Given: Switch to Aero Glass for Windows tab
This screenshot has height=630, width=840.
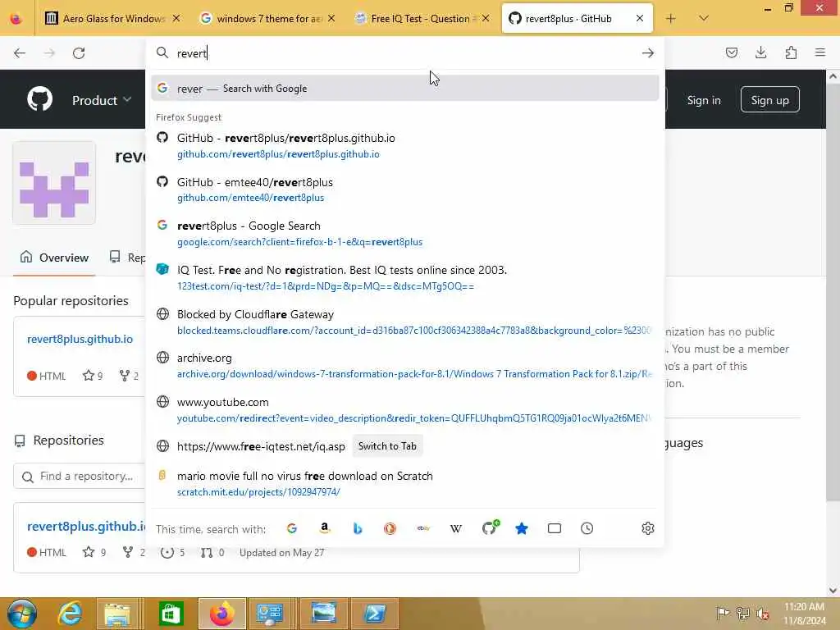Looking at the screenshot, I should (112, 19).
